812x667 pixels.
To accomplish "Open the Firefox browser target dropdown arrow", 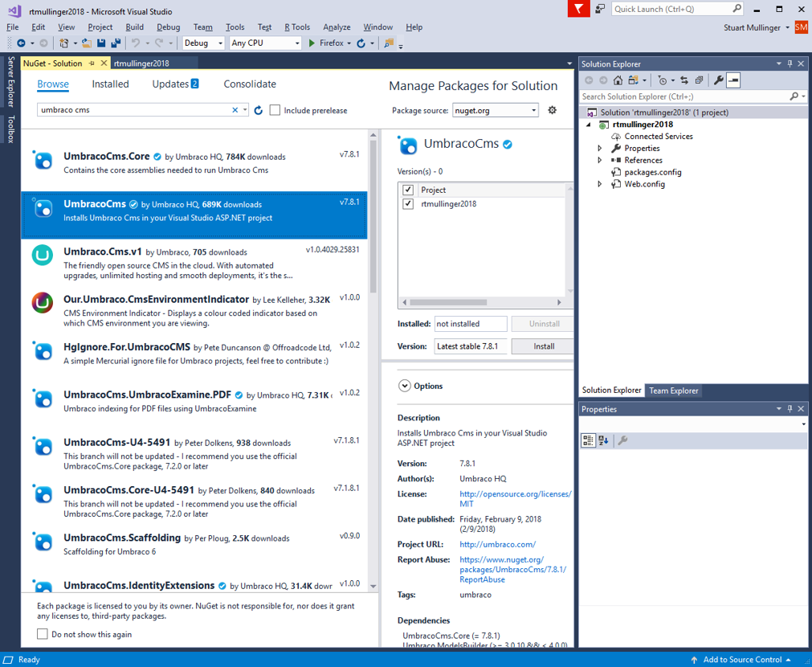I will coord(349,43).
